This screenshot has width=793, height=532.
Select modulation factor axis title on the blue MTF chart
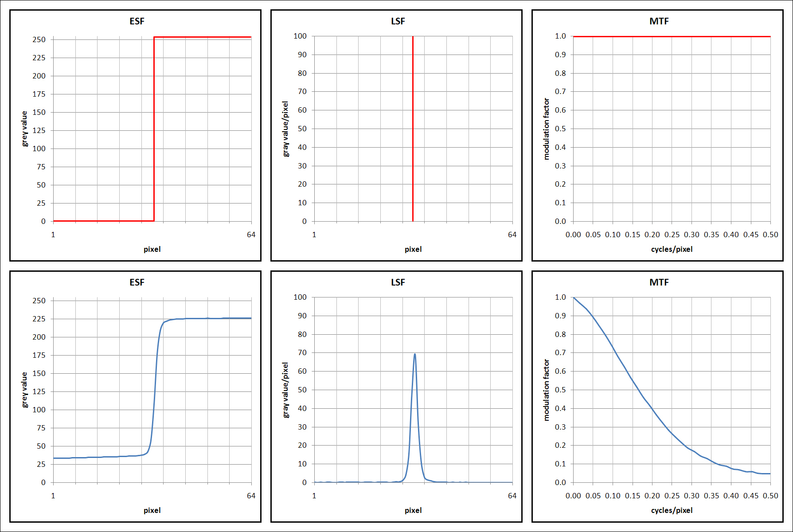pos(547,390)
